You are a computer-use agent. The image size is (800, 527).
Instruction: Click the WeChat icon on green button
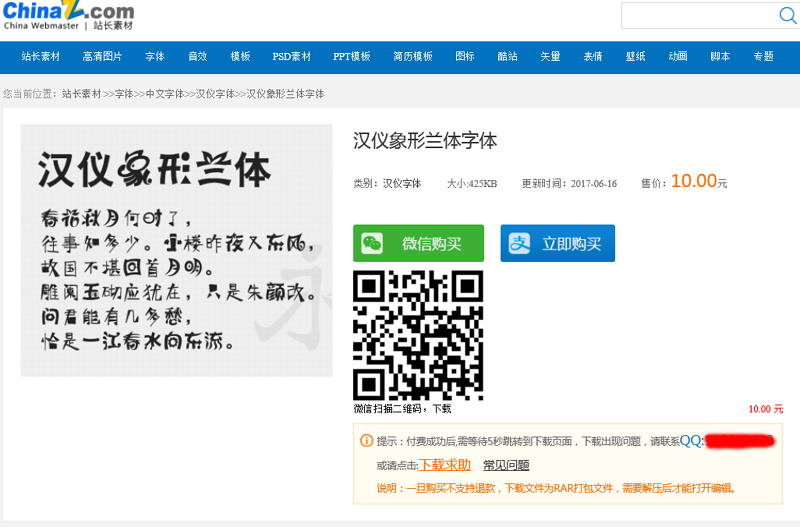click(x=372, y=243)
